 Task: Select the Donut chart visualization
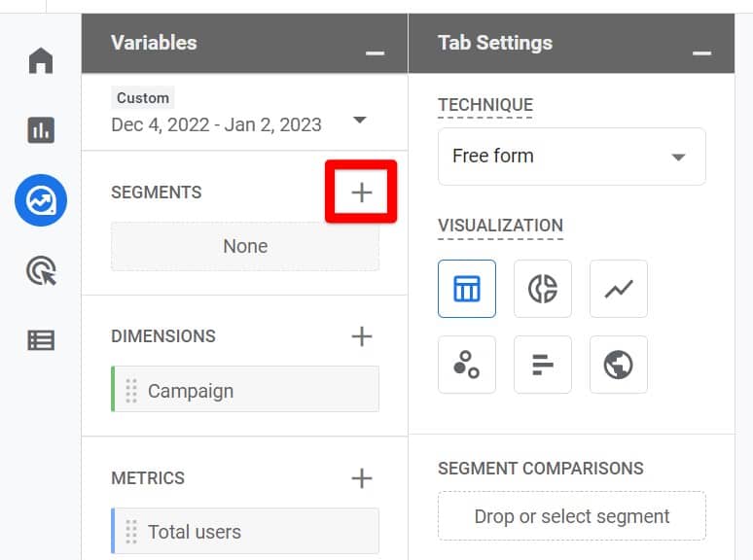point(543,289)
